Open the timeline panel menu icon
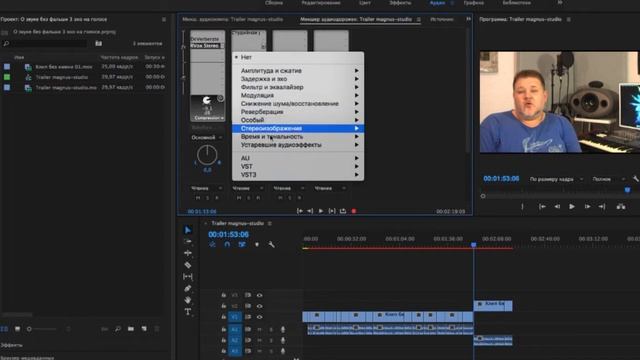 click(x=269, y=223)
